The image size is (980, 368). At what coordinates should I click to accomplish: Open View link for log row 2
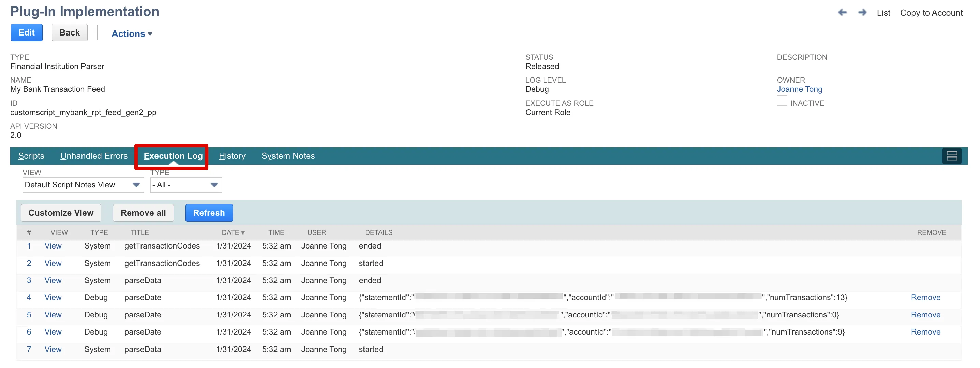tap(53, 263)
